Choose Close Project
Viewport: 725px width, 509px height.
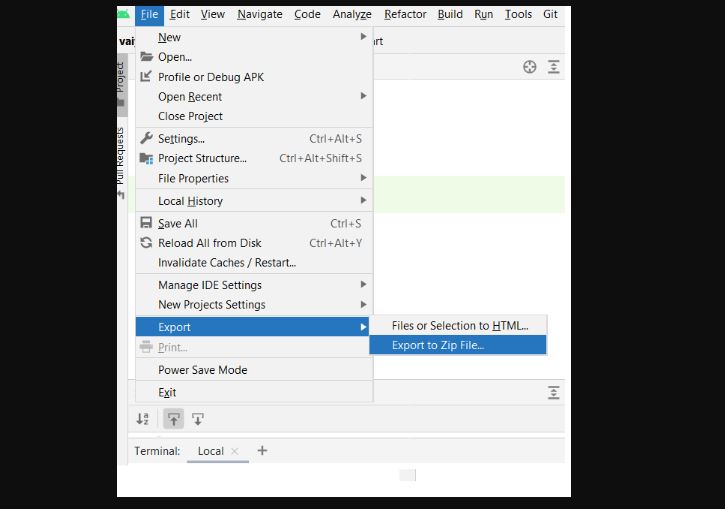click(x=254, y=116)
